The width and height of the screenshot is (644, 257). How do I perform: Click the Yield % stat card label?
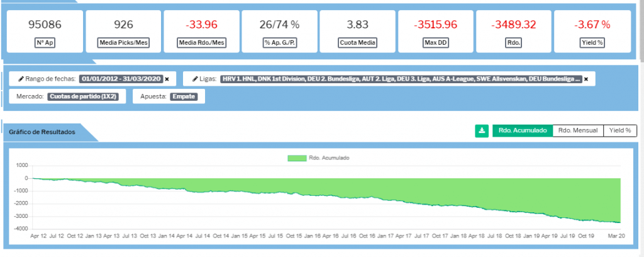tap(592, 43)
